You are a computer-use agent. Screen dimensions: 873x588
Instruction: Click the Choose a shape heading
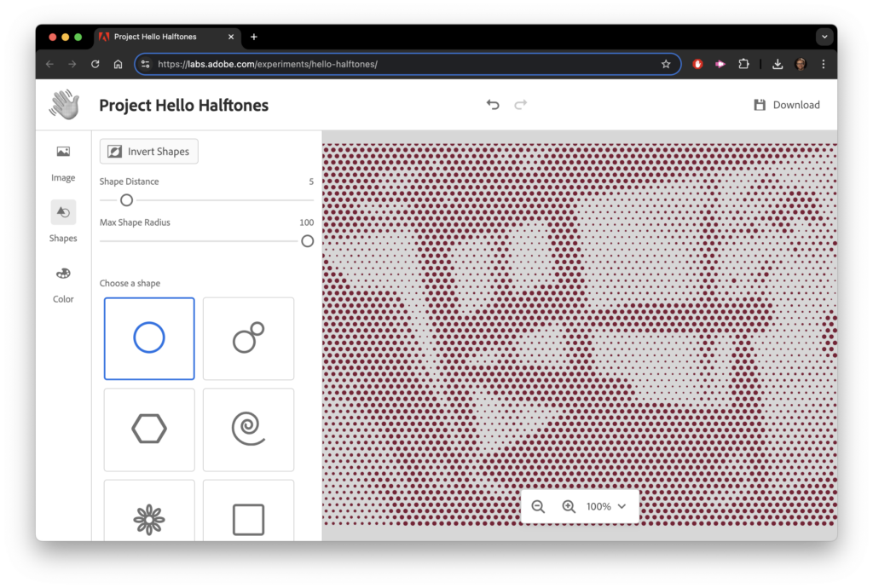coord(130,283)
